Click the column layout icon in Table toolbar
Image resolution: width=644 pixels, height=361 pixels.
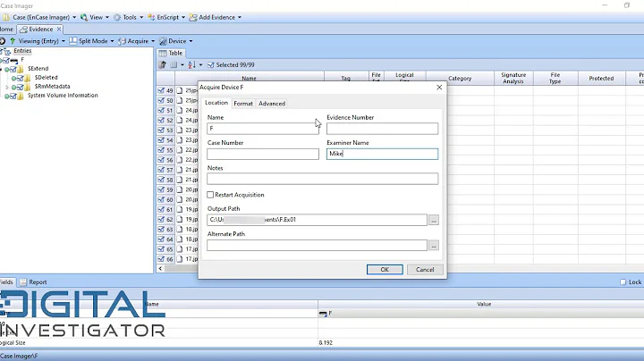[x=174, y=65]
